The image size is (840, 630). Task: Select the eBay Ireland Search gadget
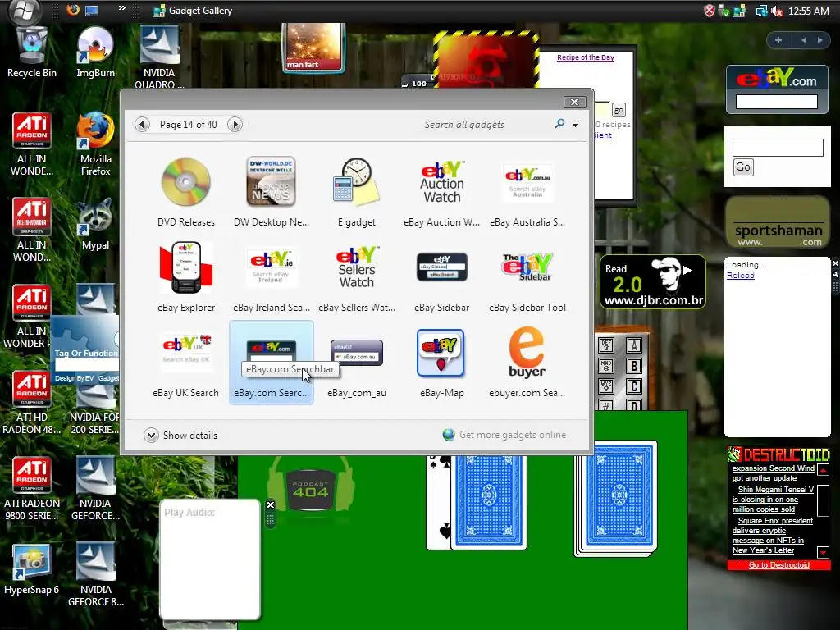[x=271, y=277]
